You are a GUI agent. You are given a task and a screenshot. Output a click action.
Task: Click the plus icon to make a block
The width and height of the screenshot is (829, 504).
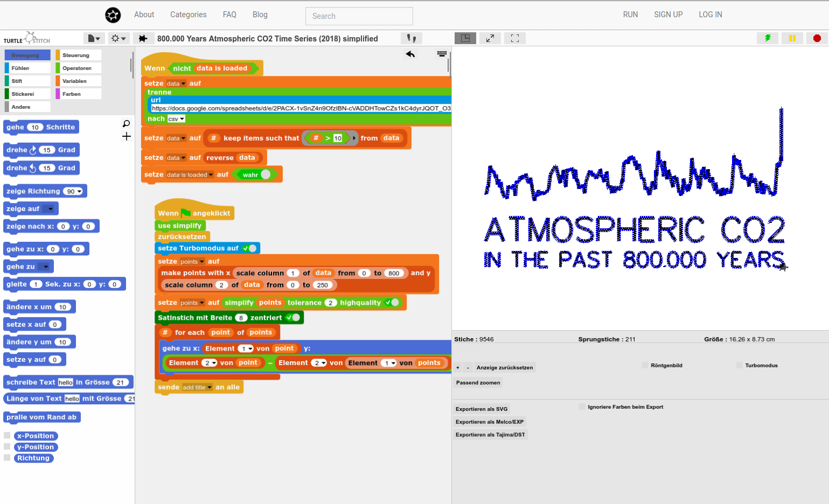127,136
